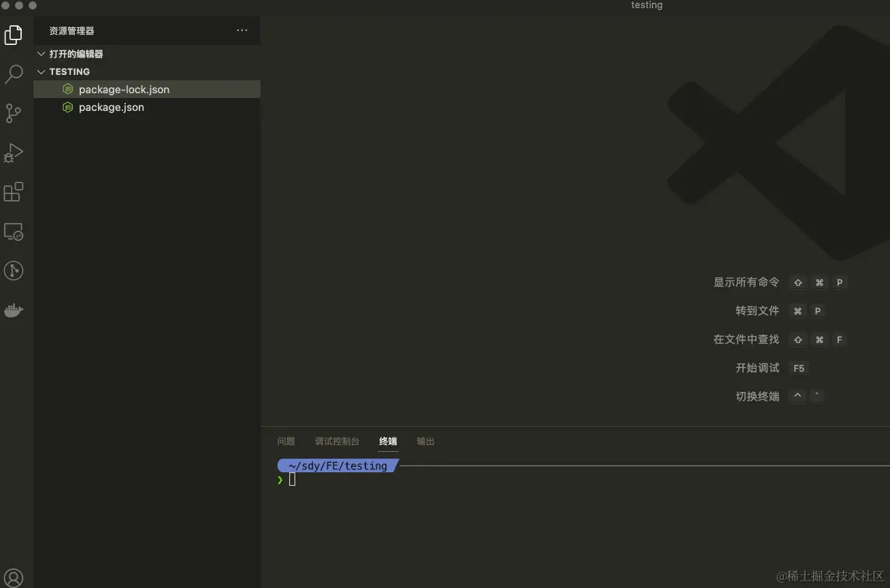Open the Search view in activity bar
Viewport: 890px width, 588px height.
[x=14, y=74]
